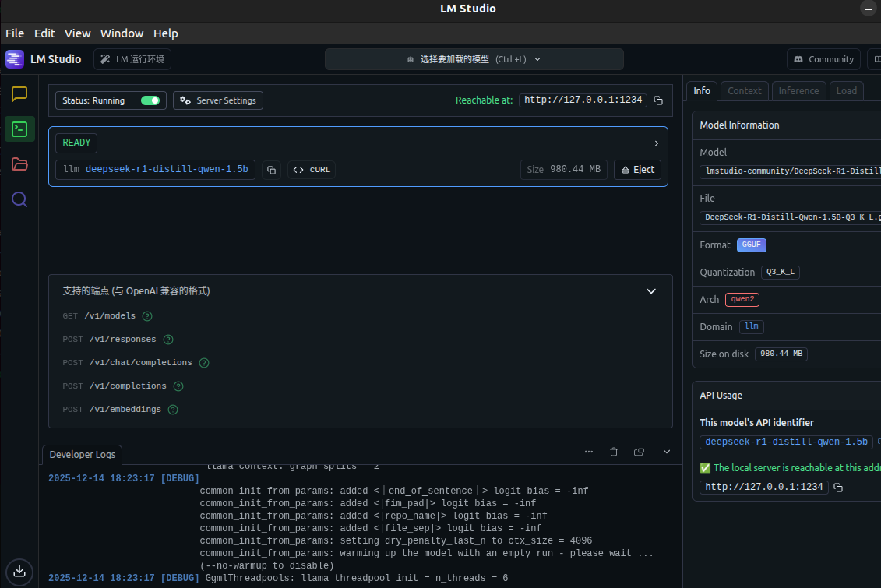Click the Q3_K_L quantization badge
Viewport: 881px width, 588px height.
pyautogui.click(x=781, y=273)
